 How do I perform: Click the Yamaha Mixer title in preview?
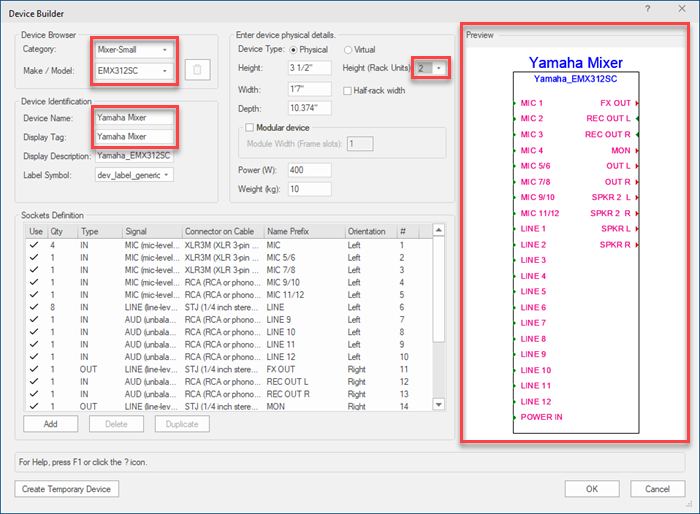[x=575, y=63]
